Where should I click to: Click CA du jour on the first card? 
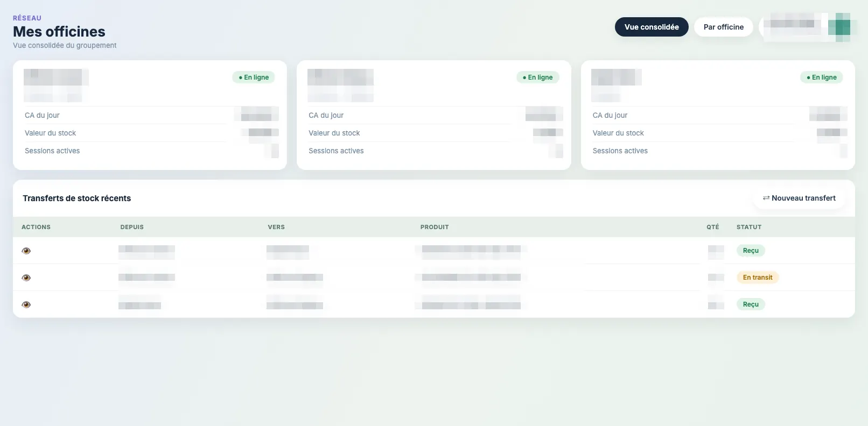pyautogui.click(x=42, y=115)
